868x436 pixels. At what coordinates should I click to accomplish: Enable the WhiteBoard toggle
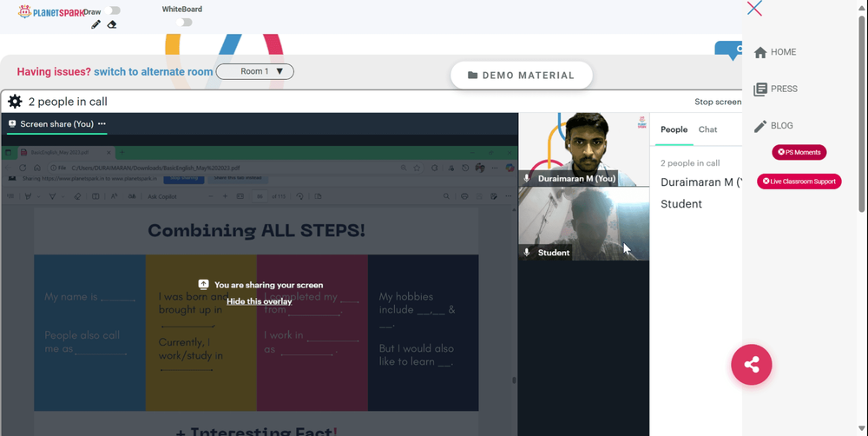184,23
